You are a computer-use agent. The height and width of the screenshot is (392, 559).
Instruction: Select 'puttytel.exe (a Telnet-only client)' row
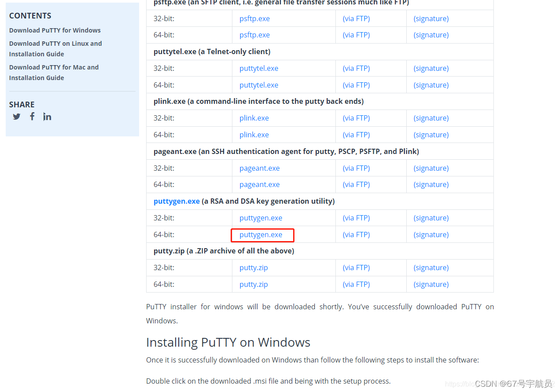pos(320,51)
